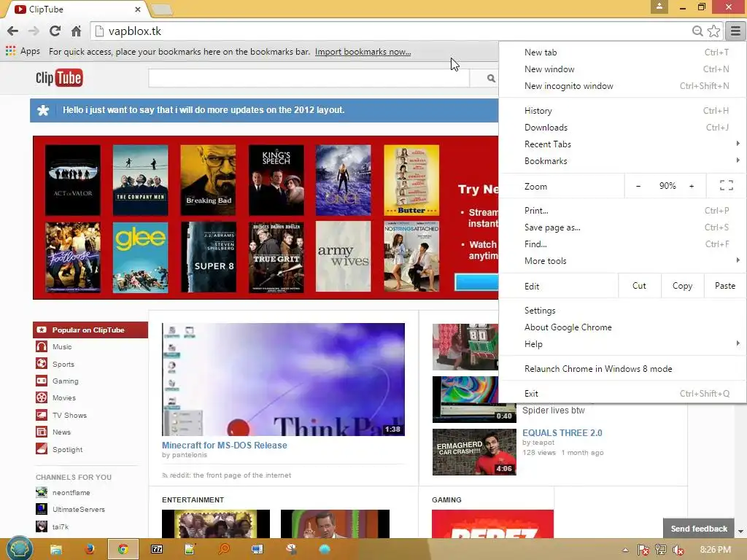Click the ClipTube search magnifier button
Screen dimensions: 747x560
491,79
